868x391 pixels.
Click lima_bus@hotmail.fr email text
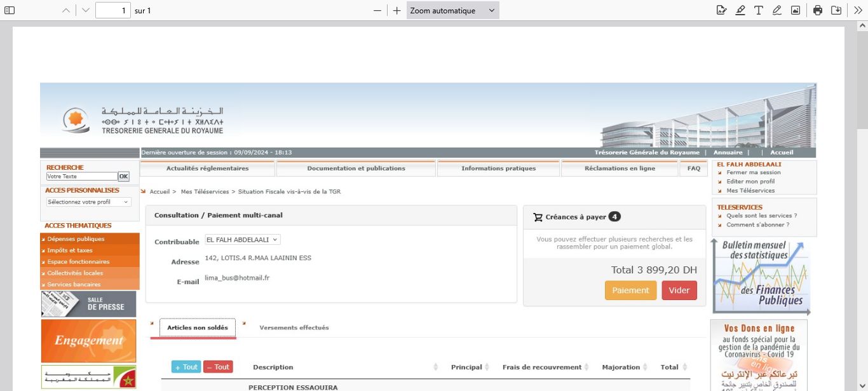tap(237, 278)
